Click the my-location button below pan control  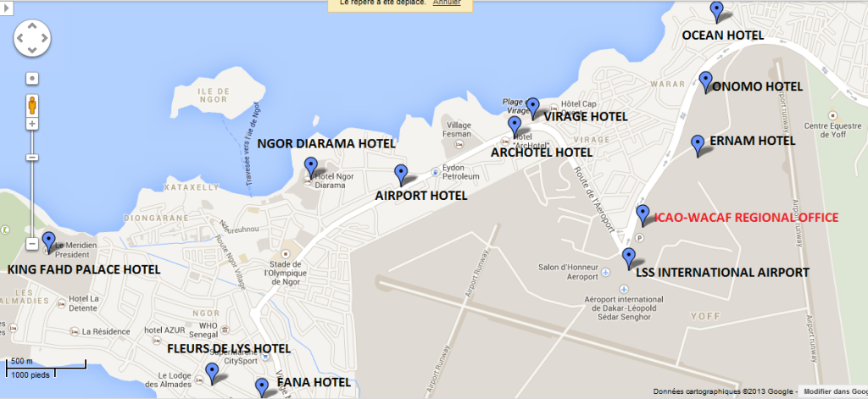[x=32, y=79]
